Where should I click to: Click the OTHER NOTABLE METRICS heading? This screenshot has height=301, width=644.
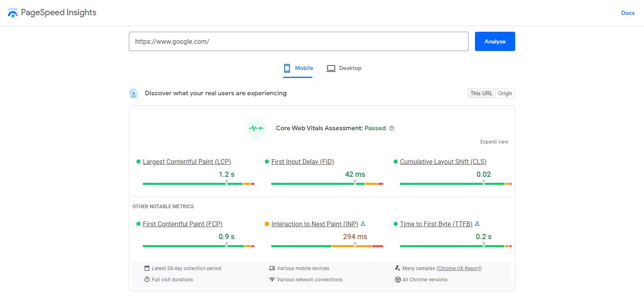[163, 207]
